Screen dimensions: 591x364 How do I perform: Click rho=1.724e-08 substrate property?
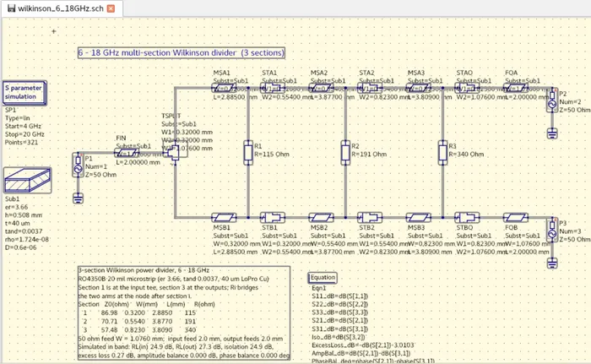27,239
